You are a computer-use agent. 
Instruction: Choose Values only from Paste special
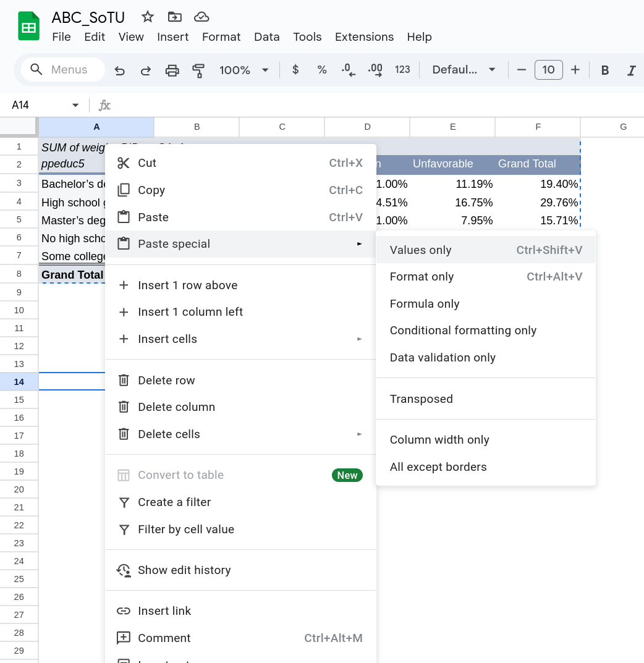(x=421, y=250)
